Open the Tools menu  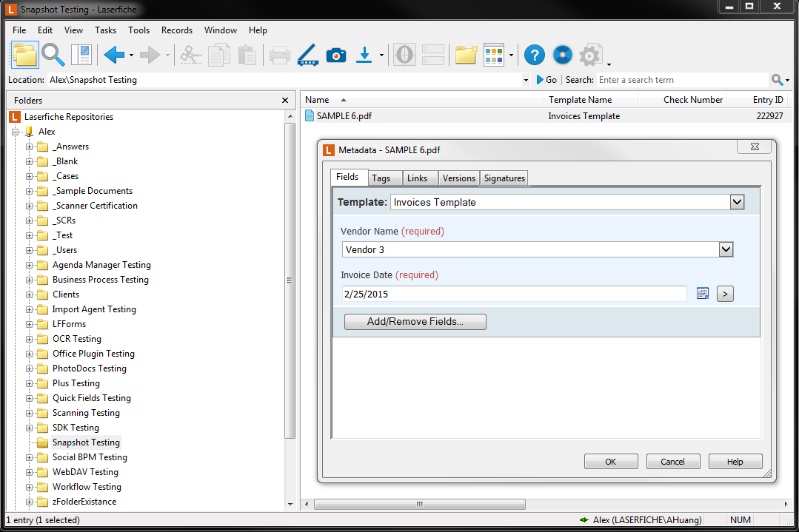click(138, 30)
